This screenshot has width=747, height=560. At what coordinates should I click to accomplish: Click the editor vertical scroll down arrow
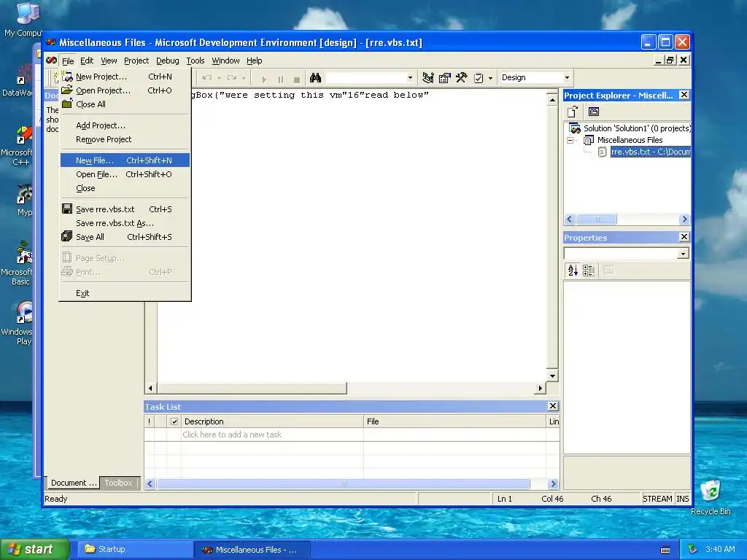(x=552, y=376)
